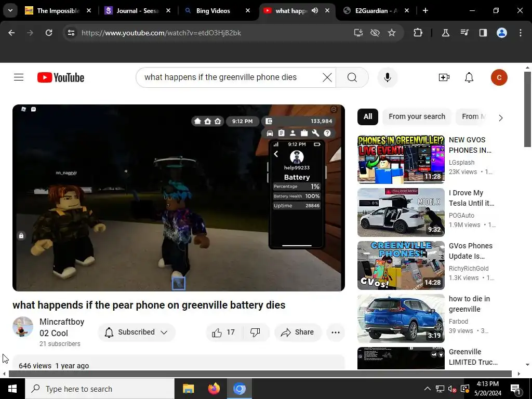Open GVos Phones Update video title
The height and width of the screenshot is (399, 532).
click(x=471, y=251)
